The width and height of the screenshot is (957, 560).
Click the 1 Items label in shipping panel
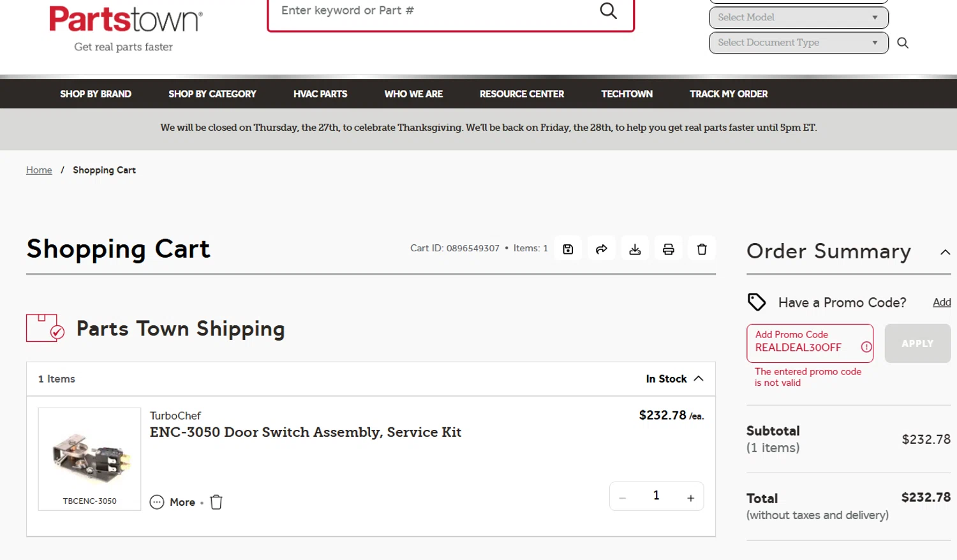click(57, 379)
